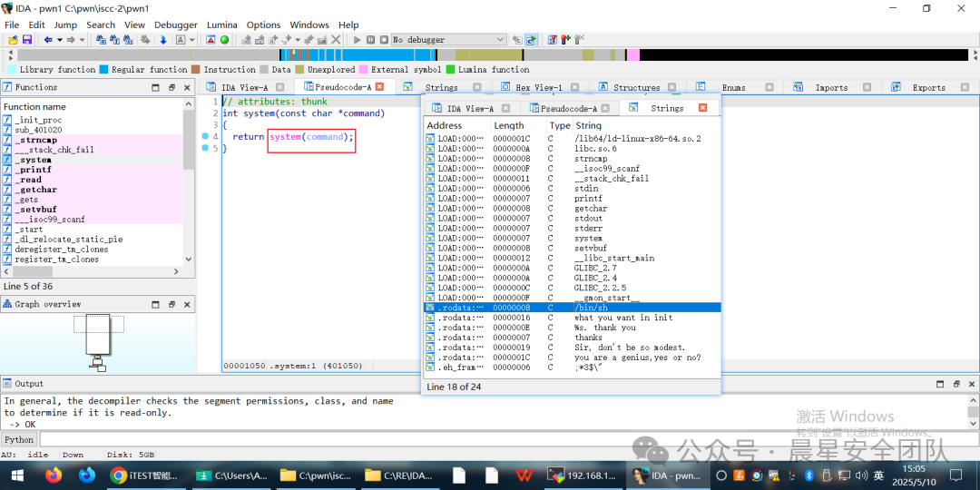Click the gray X toolbar icon
The width and height of the screenshot is (980, 490).
336,40
